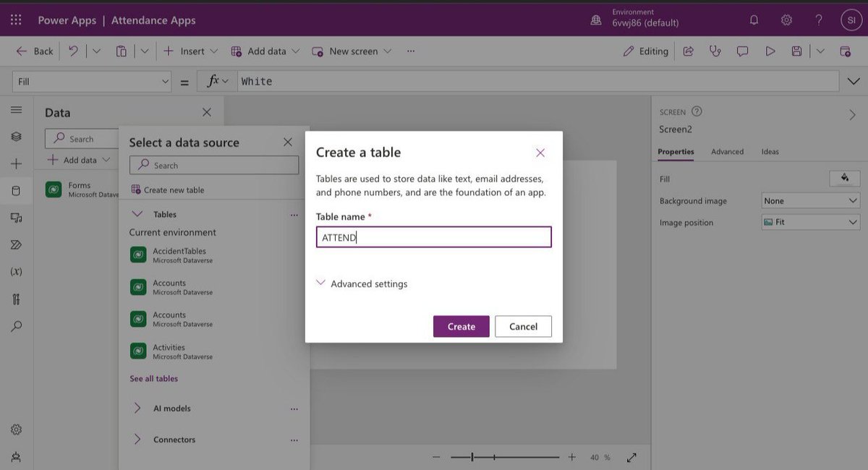Preview the app with the play icon
The height and width of the screenshot is (470, 868).
(x=770, y=51)
